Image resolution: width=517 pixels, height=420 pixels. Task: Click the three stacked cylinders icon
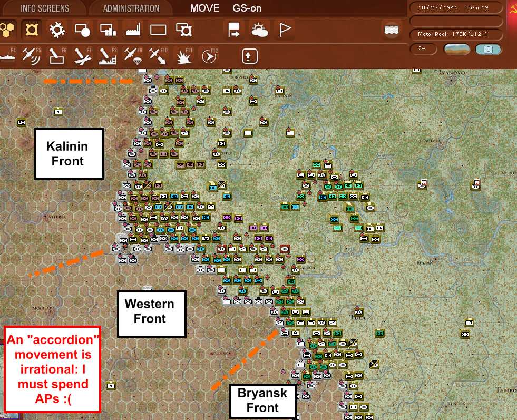pyautogui.click(x=392, y=30)
